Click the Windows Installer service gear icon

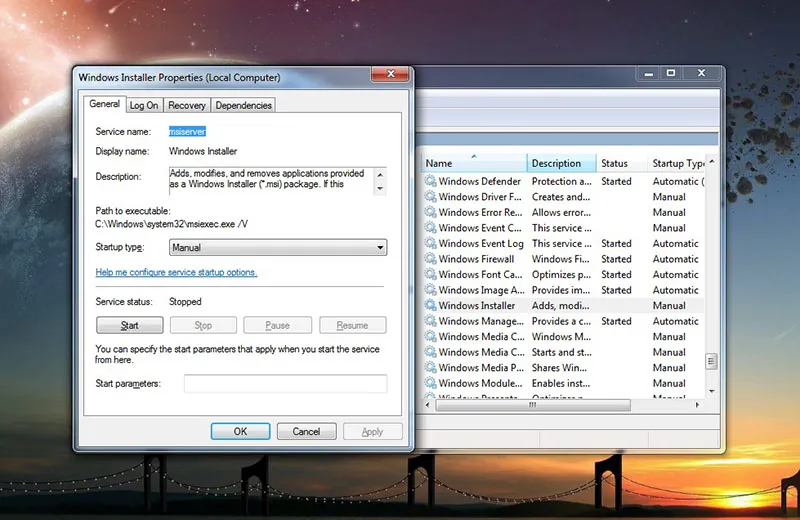(x=430, y=306)
